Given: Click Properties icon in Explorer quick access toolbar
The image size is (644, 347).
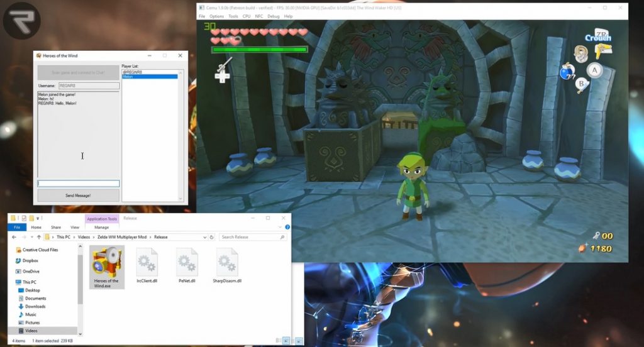Looking at the screenshot, I should (x=24, y=218).
